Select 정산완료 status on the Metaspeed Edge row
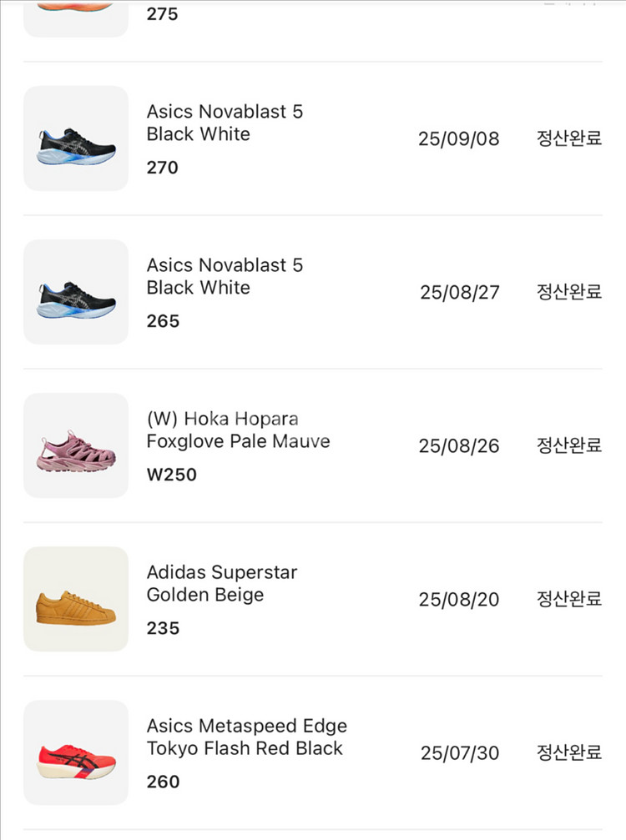 [x=568, y=752]
